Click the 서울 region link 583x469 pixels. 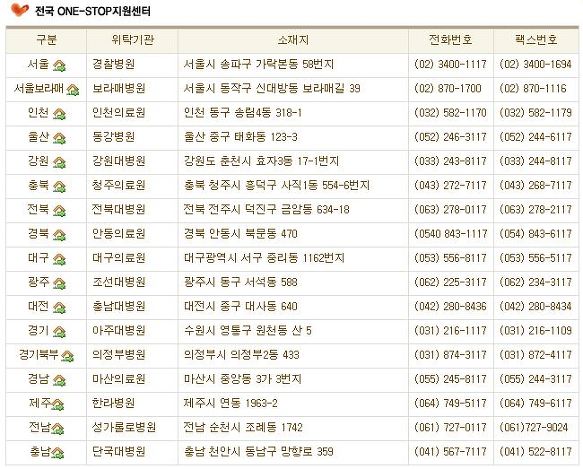pyautogui.click(x=38, y=64)
